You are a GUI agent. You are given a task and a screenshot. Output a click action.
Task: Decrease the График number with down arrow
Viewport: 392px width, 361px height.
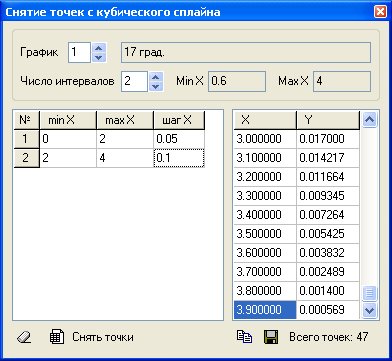point(98,57)
